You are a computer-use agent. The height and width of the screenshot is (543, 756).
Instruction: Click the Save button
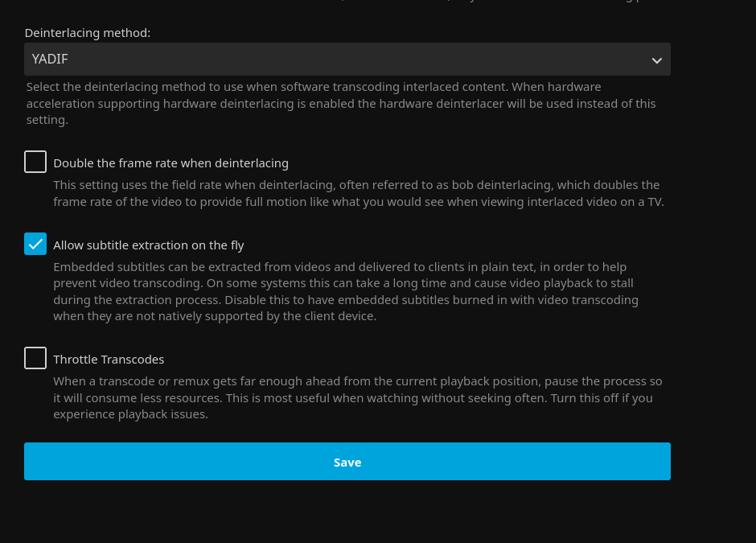click(347, 462)
